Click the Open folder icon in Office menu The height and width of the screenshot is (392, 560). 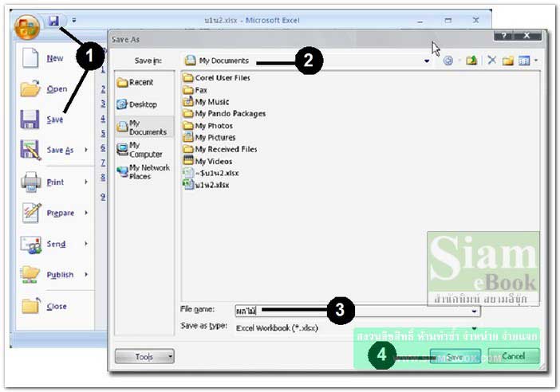(30, 88)
